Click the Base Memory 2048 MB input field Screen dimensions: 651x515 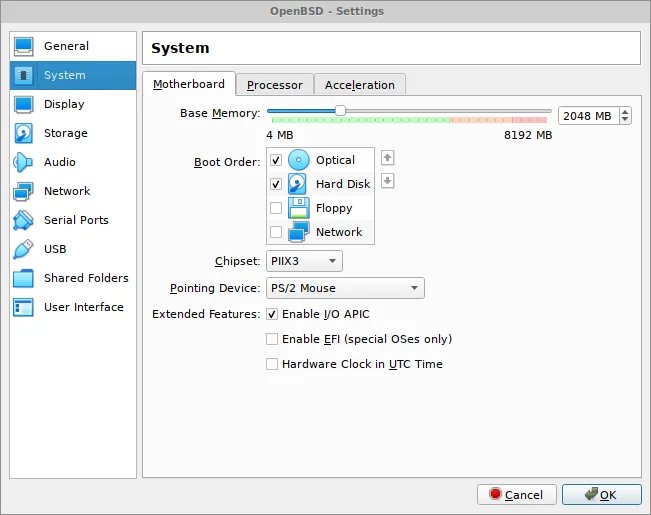pyautogui.click(x=587, y=116)
